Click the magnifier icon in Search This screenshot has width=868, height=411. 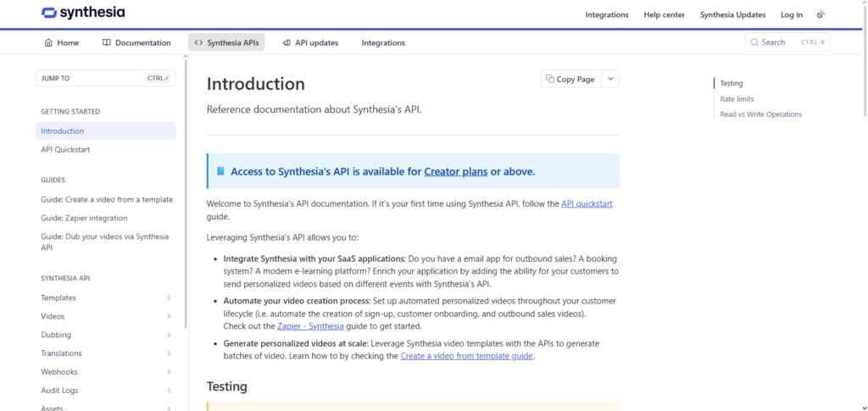click(754, 42)
